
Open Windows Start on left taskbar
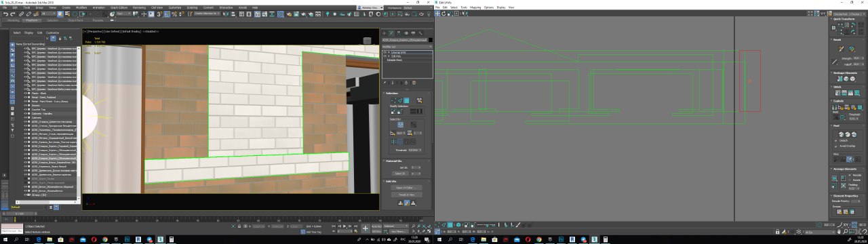(x=5, y=239)
